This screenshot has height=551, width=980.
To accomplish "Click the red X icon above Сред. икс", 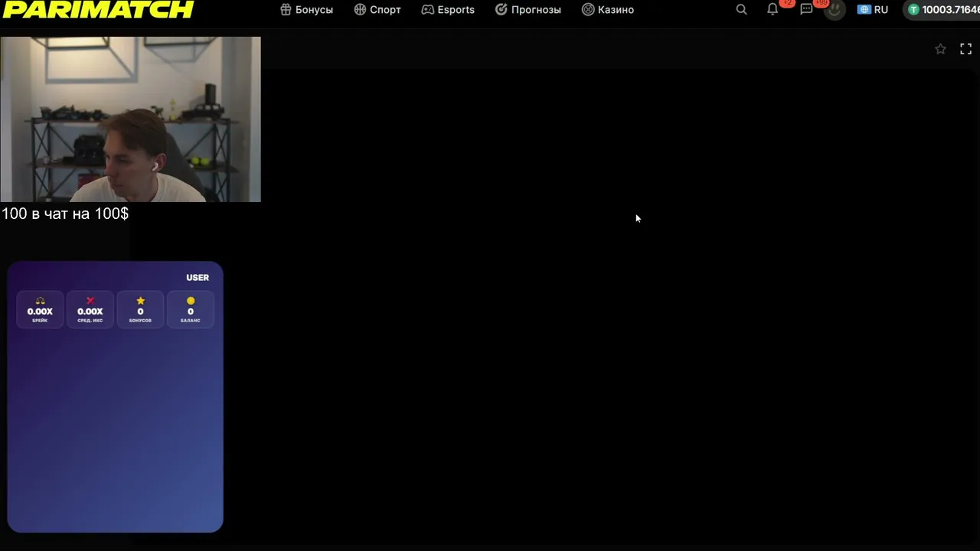I will click(90, 301).
